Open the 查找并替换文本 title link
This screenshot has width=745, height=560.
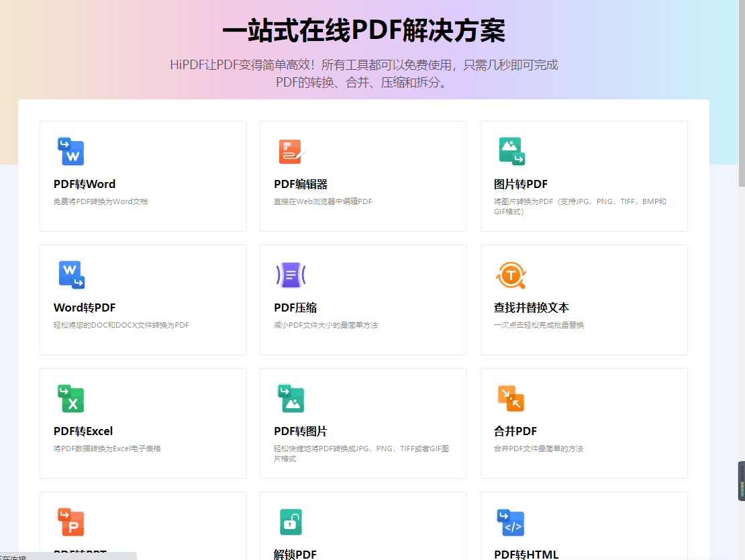(x=531, y=308)
